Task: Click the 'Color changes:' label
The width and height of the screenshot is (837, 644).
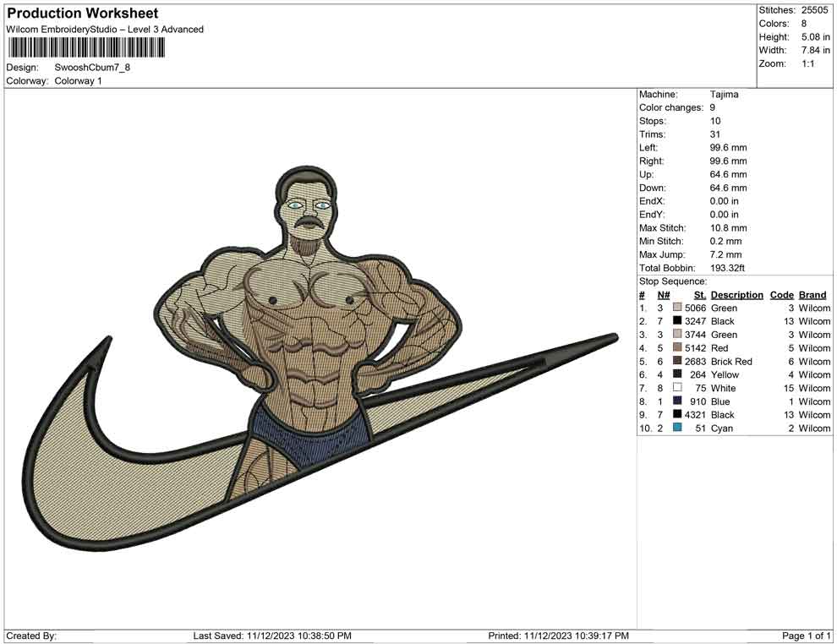Action: tap(671, 108)
